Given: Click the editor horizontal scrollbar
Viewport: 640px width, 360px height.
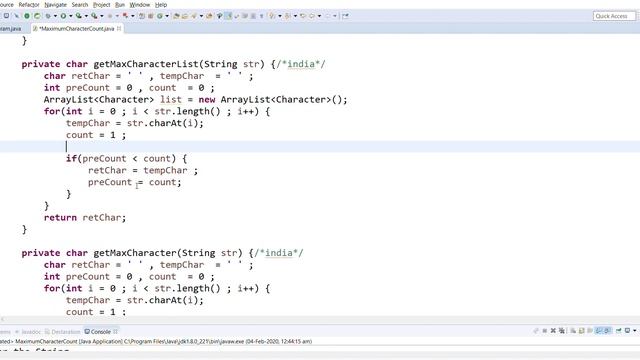Looking at the screenshot, I should (x=320, y=319).
